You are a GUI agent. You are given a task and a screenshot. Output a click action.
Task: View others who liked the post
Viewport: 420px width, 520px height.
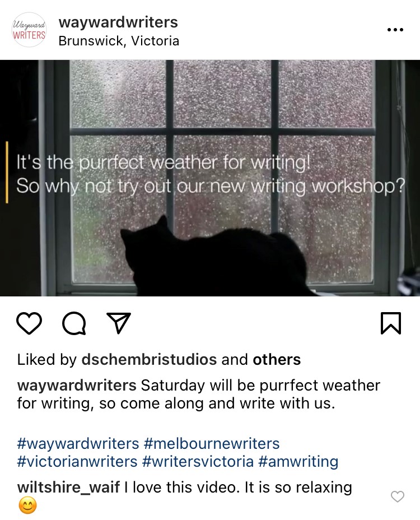(x=277, y=360)
